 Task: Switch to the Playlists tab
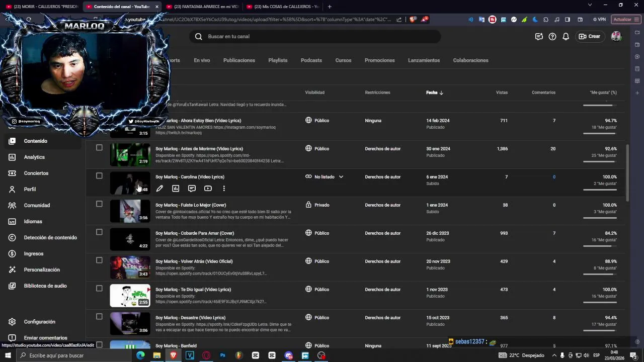click(278, 60)
